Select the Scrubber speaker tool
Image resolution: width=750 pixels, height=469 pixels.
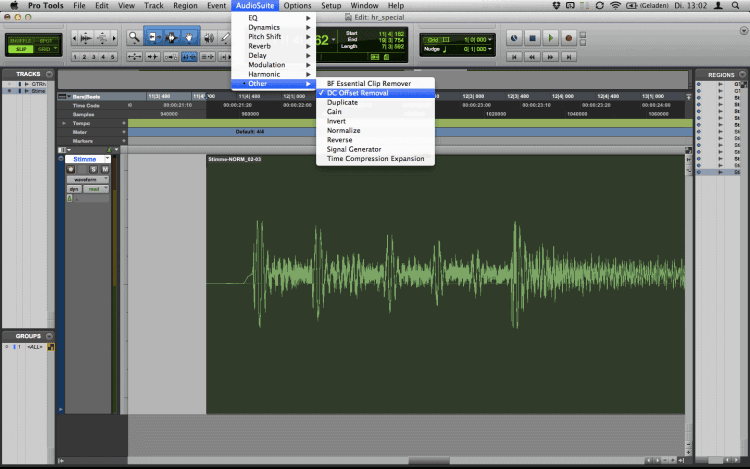coord(209,37)
